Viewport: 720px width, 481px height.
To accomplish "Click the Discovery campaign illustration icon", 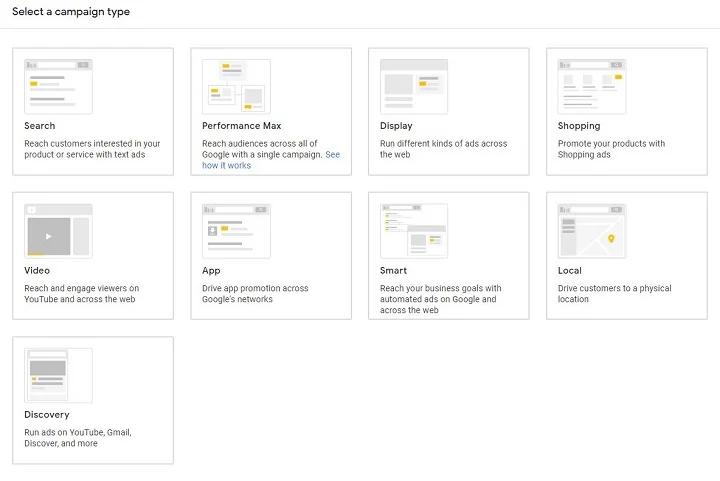I will click(x=58, y=375).
